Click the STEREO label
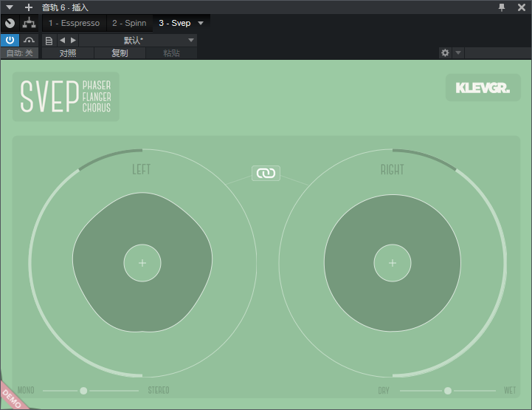The width and height of the screenshot is (532, 410). coord(159,390)
